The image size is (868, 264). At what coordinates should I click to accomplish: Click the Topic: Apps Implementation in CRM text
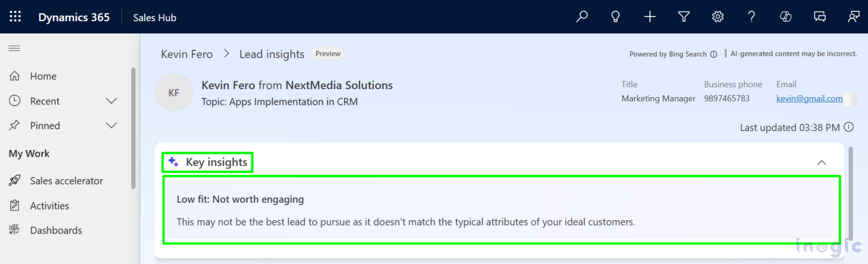point(280,102)
